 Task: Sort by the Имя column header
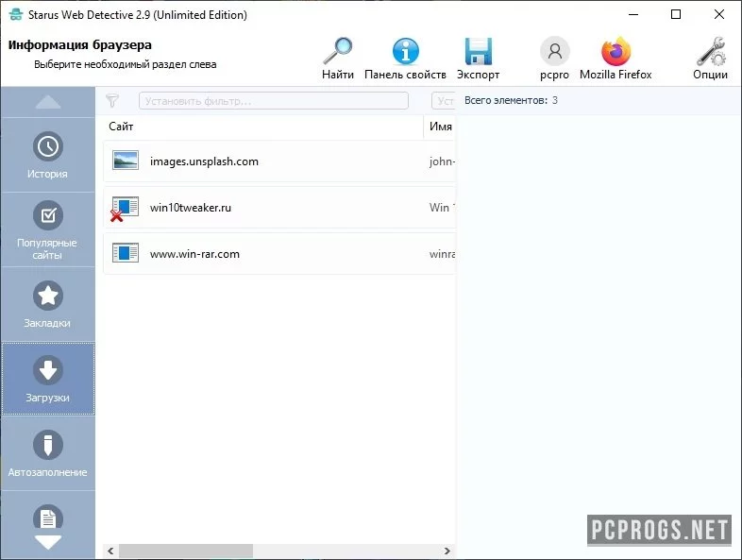click(x=441, y=127)
